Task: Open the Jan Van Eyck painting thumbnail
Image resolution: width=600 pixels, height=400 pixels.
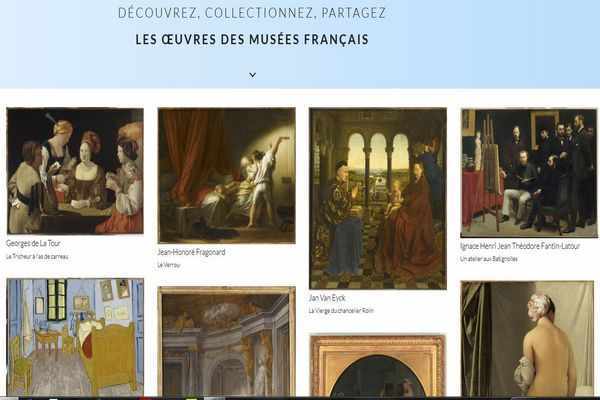Action: pos(378,198)
